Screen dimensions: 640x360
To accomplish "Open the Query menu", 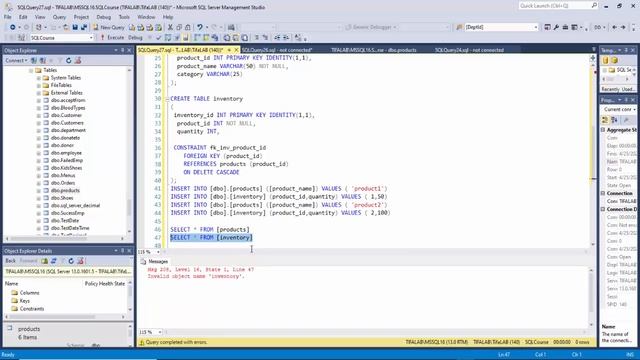I will pyautogui.click(x=59, y=17).
